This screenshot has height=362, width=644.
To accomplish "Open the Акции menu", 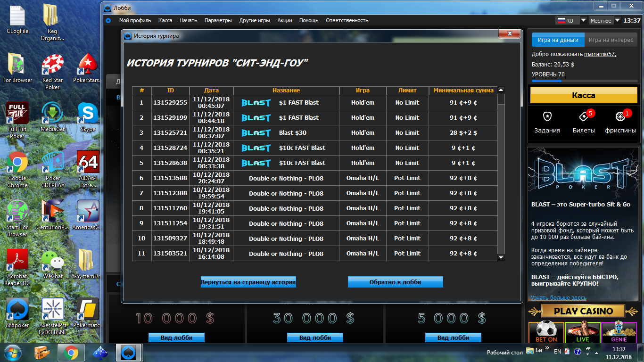I will [x=284, y=20].
